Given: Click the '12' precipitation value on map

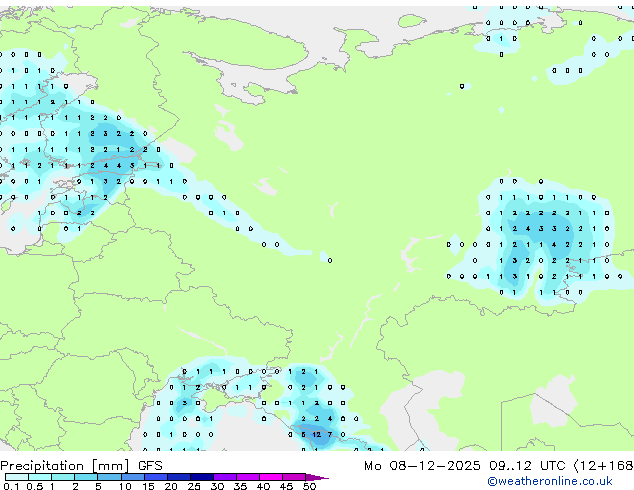Looking at the screenshot, I should click(x=317, y=435).
